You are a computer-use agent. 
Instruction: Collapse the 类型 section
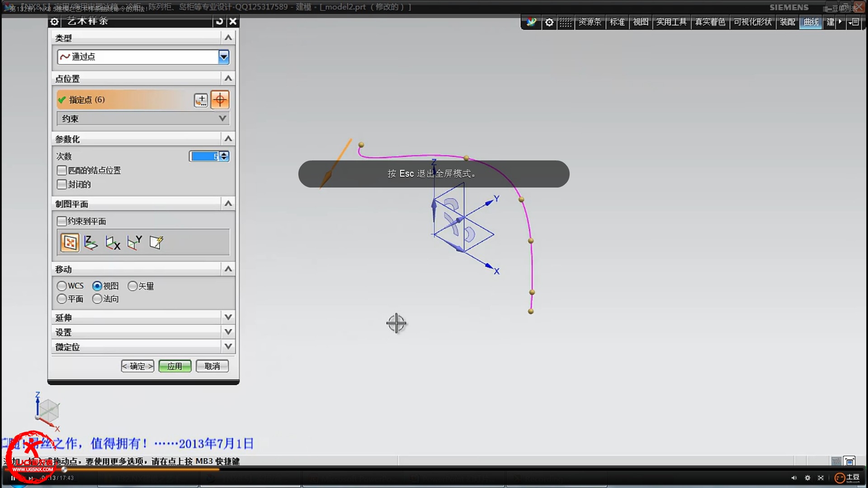tap(228, 38)
